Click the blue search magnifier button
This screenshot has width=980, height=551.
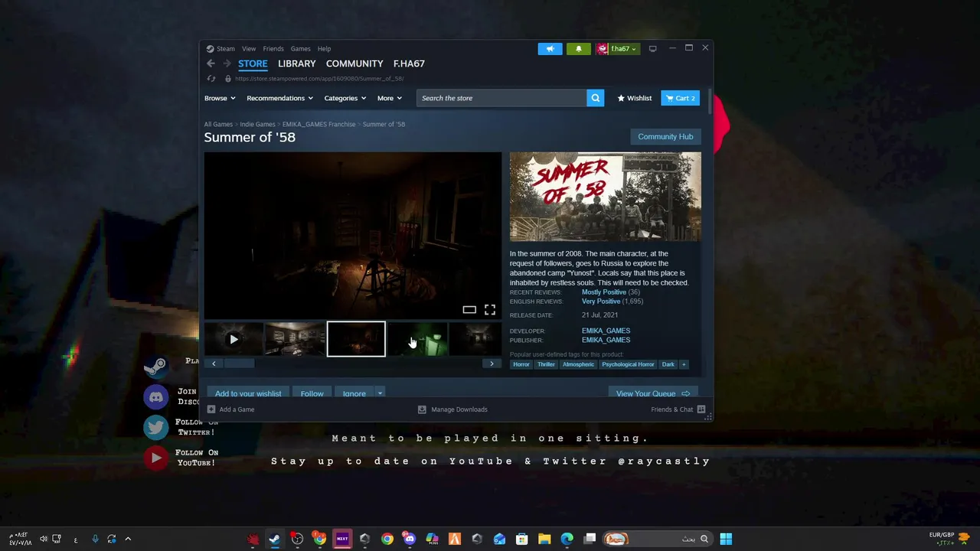point(595,98)
